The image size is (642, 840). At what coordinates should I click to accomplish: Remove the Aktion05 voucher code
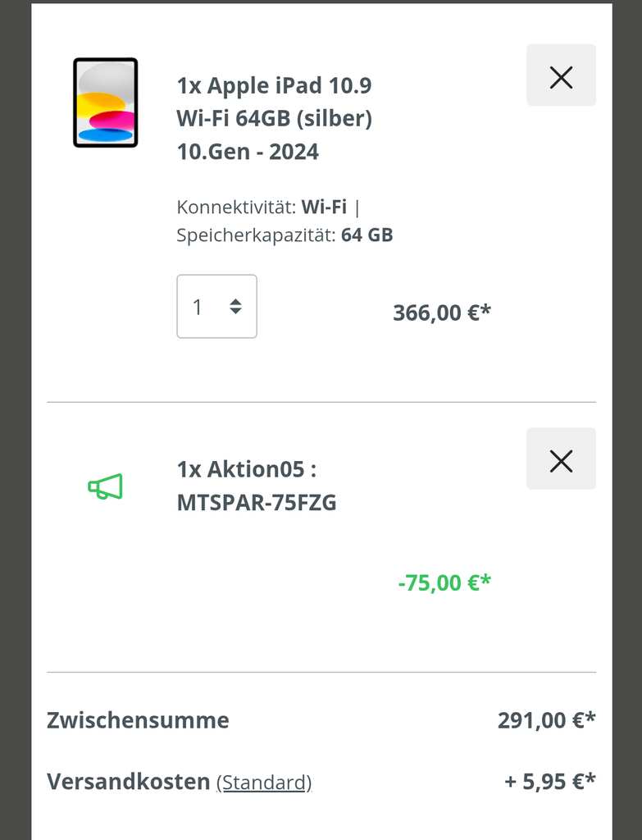(x=561, y=459)
